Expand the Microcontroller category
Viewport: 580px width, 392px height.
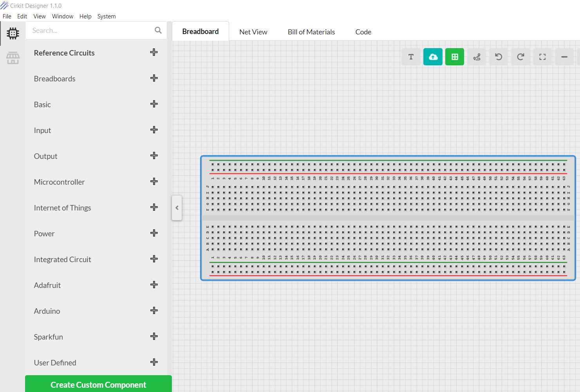[x=154, y=182]
